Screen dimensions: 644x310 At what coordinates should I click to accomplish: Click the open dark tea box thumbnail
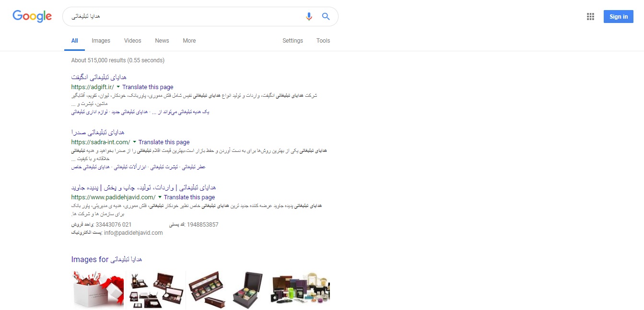pos(248,290)
